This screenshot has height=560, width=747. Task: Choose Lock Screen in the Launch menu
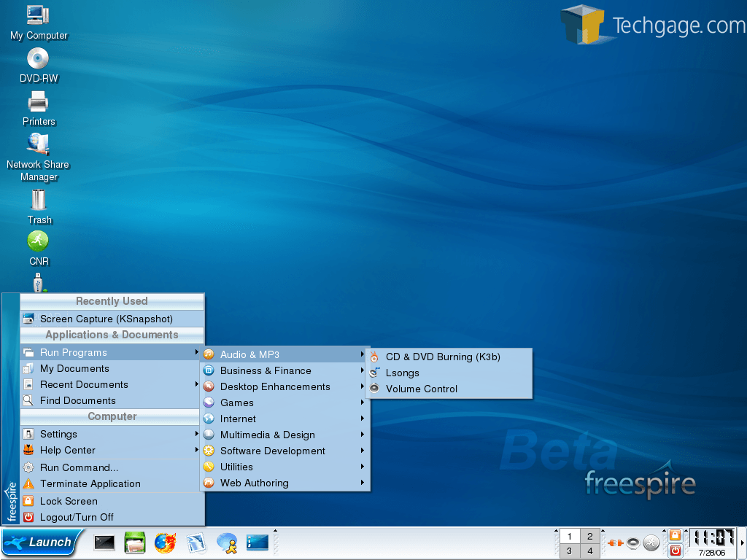point(112,501)
